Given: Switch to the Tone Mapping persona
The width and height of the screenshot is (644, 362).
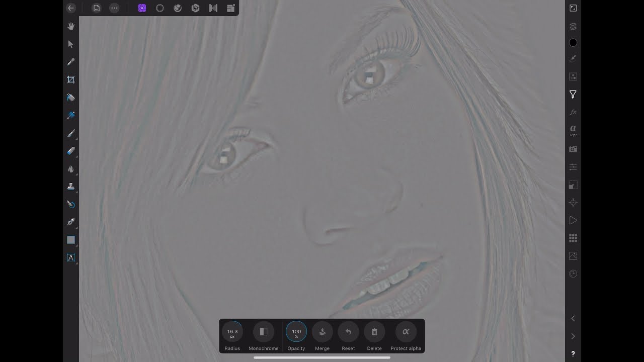Looking at the screenshot, I should tap(196, 8).
